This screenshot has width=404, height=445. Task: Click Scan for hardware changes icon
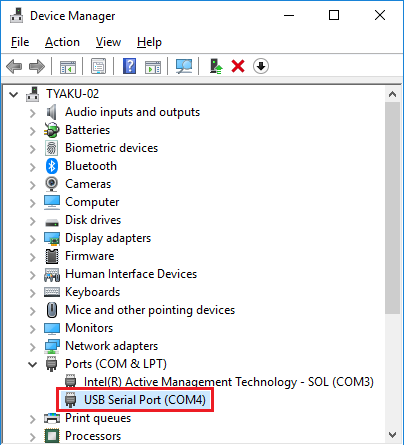click(x=184, y=66)
